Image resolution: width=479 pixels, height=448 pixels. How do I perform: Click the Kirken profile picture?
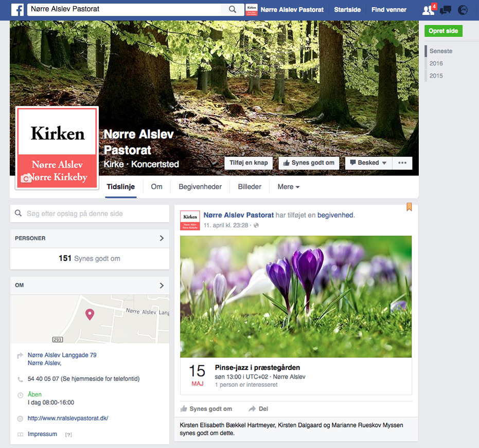pos(57,148)
